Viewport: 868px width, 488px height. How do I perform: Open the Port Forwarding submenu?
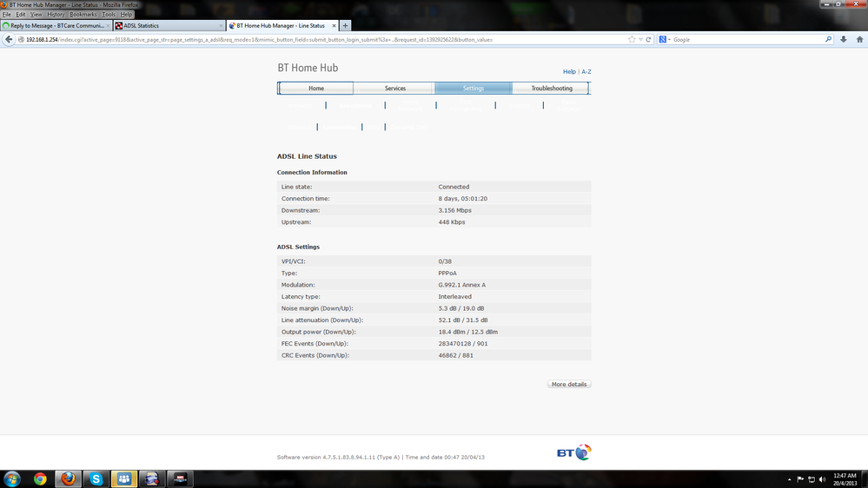coord(466,105)
